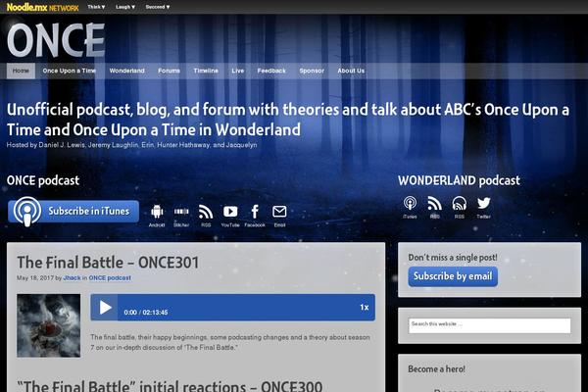588x392 pixels.
Task: Click the 'WONDERLAND podcast' heading
Action: pos(459,180)
